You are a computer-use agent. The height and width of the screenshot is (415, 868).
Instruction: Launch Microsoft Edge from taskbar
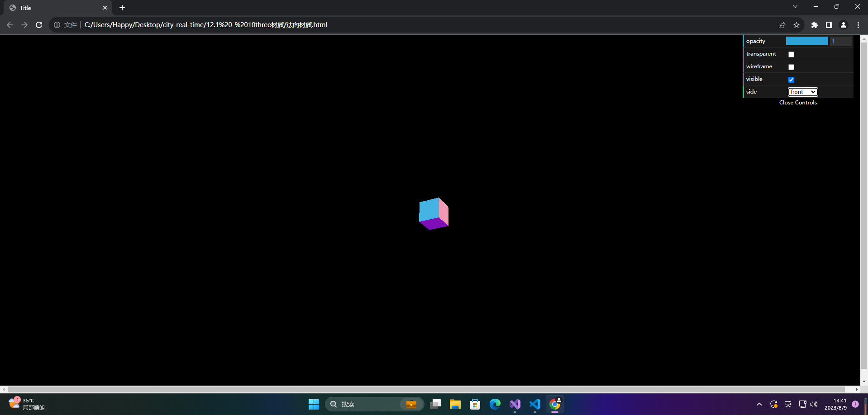[495, 404]
